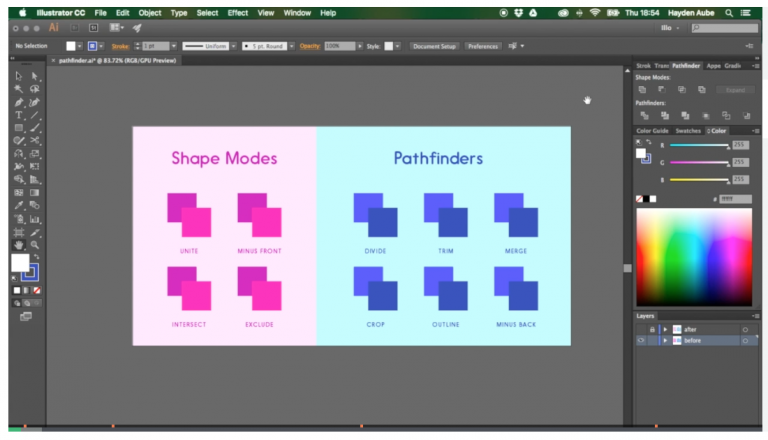The height and width of the screenshot is (440, 768).
Task: Open the Uniform variable width profile dropdown
Action: click(x=234, y=46)
